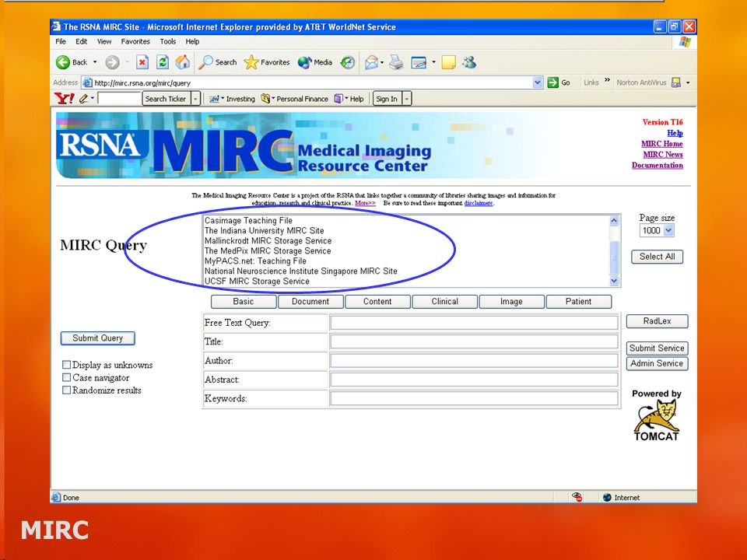The width and height of the screenshot is (747, 560).
Task: Open the Page size 1000 dropdown
Action: (657, 230)
